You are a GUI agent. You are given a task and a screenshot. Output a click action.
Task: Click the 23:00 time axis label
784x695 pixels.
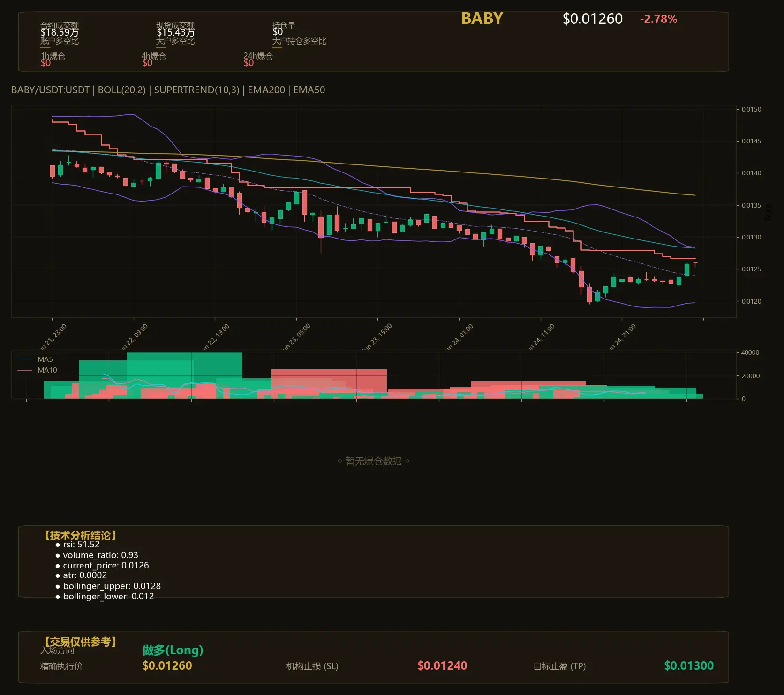(53, 337)
